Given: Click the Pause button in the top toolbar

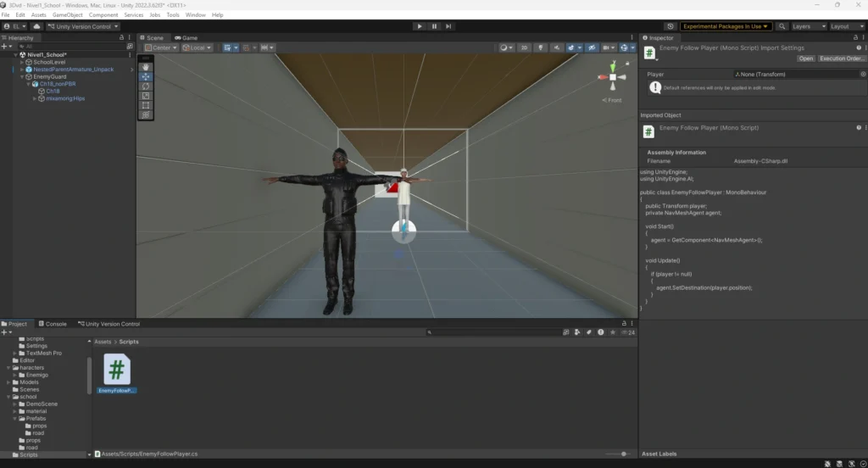Looking at the screenshot, I should 434,26.
